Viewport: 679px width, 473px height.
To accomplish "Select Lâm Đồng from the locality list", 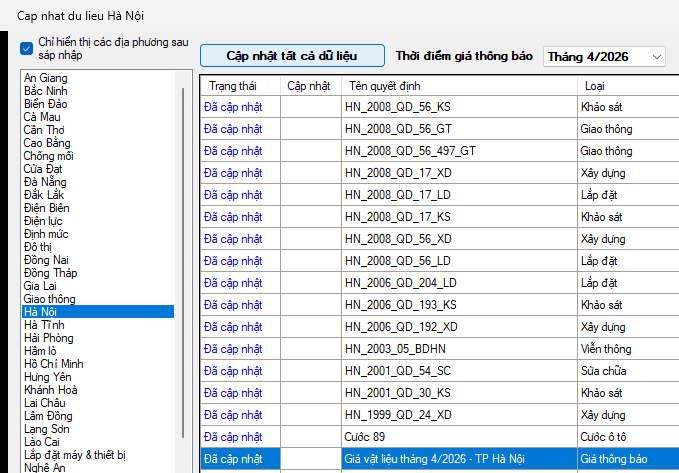I will coord(48,416).
